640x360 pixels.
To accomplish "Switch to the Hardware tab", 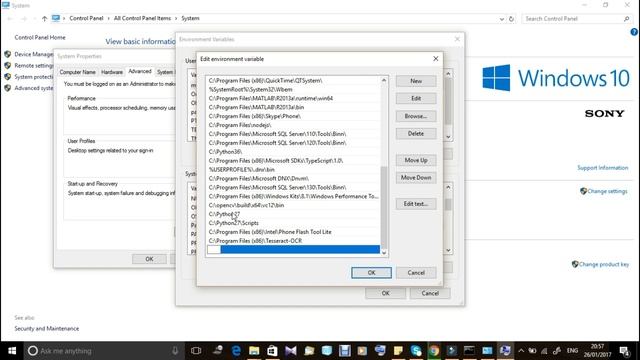I will click(x=111, y=72).
